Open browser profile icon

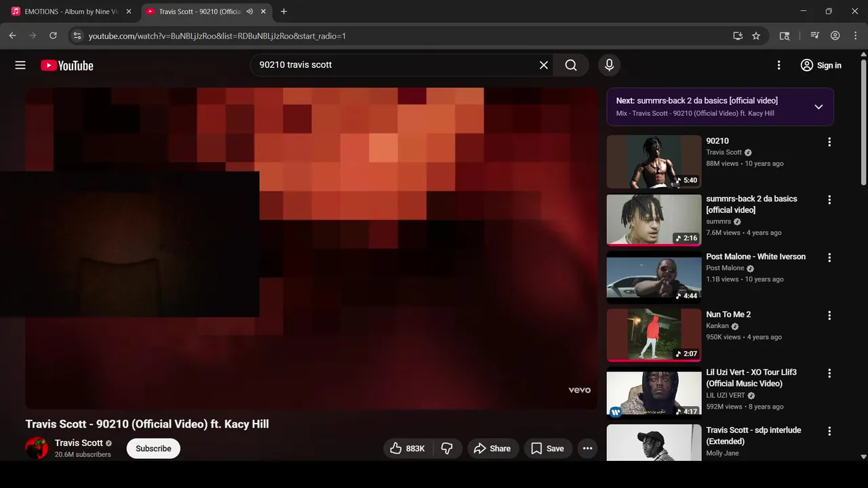pos(835,36)
